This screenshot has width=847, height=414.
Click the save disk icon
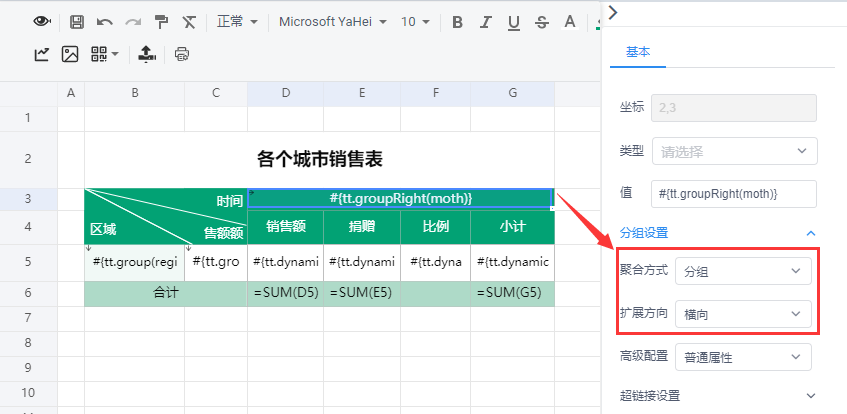tap(77, 22)
